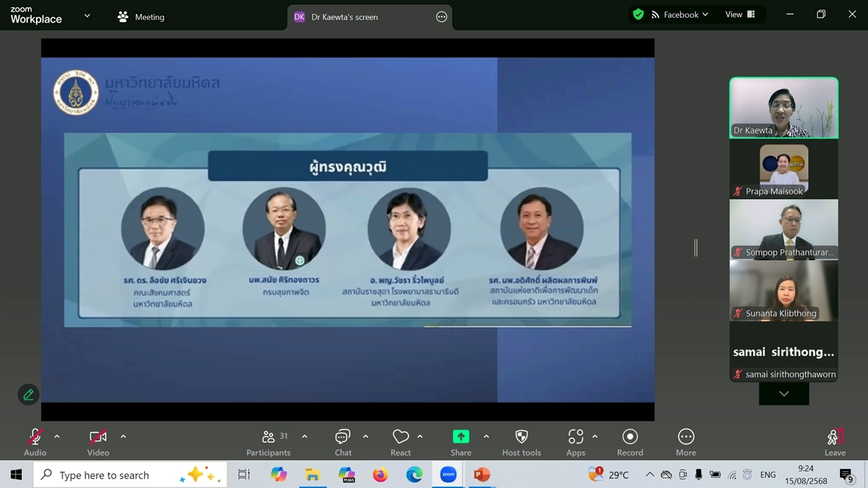Open the Chat panel

(343, 442)
